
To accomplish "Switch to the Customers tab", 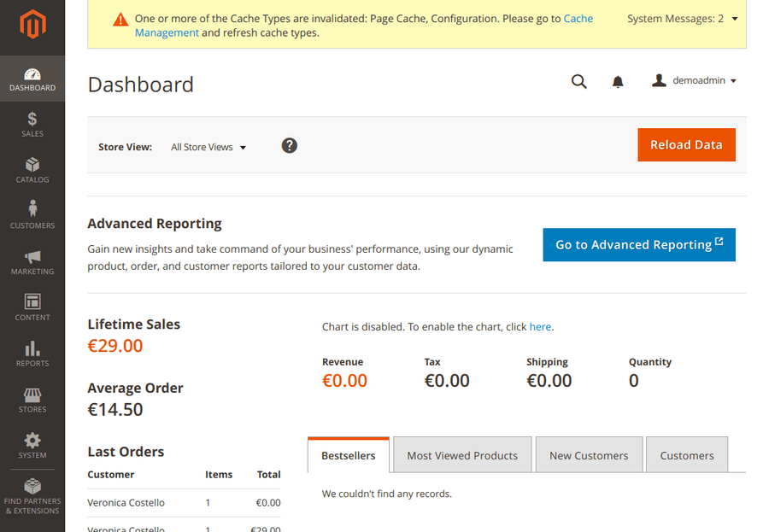I will [x=687, y=455].
